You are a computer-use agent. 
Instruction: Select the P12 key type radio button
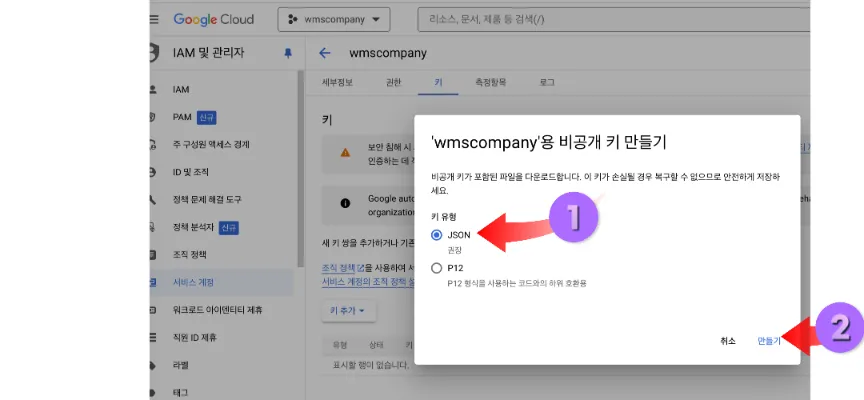437,268
